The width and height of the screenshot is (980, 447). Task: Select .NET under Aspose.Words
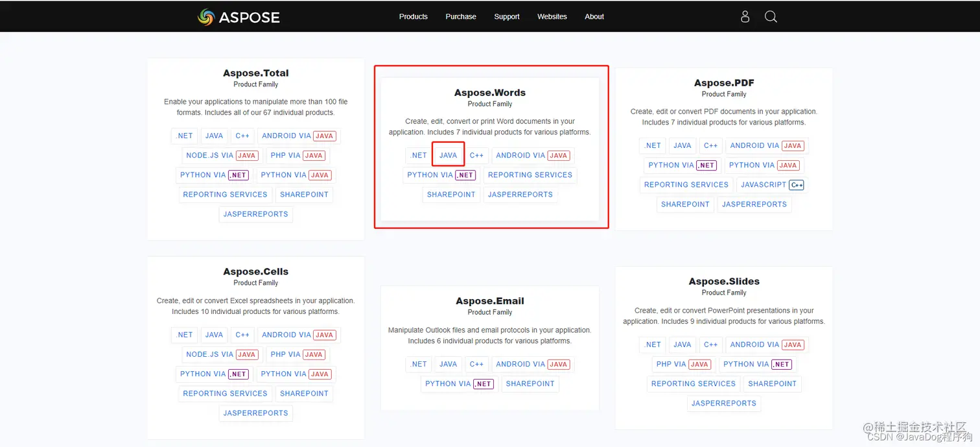click(x=419, y=156)
